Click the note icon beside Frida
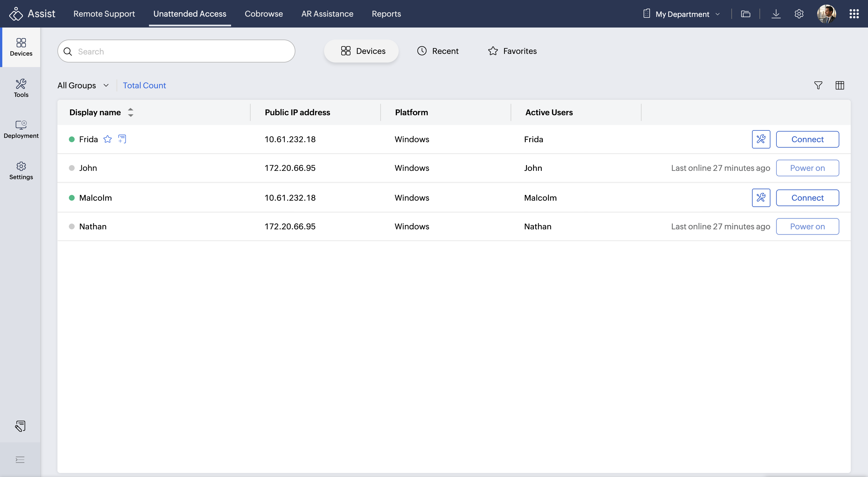 [x=122, y=139]
